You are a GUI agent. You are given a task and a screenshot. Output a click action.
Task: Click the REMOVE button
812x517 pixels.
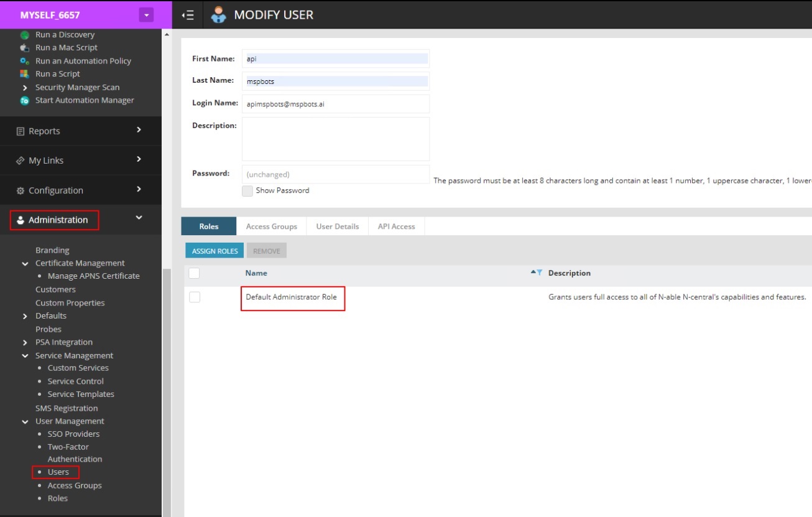tap(267, 251)
